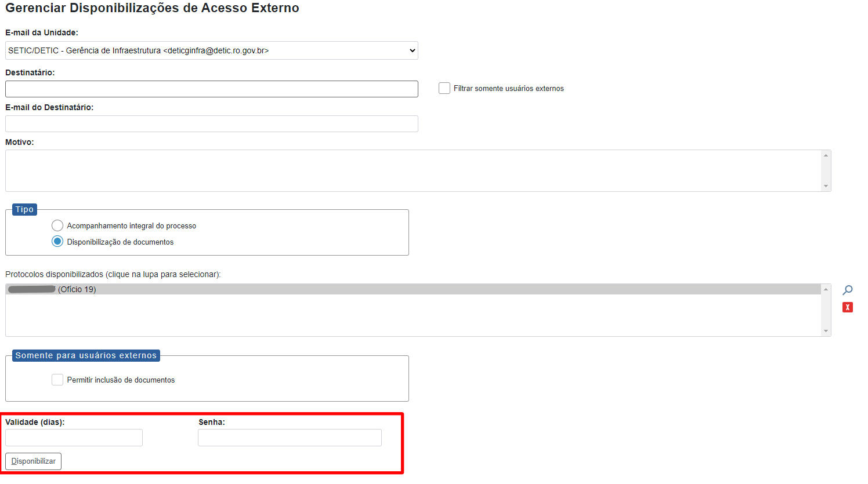Screen dimensions: 868x484
Task: Click the Disponibilizar button
Action: (x=33, y=461)
